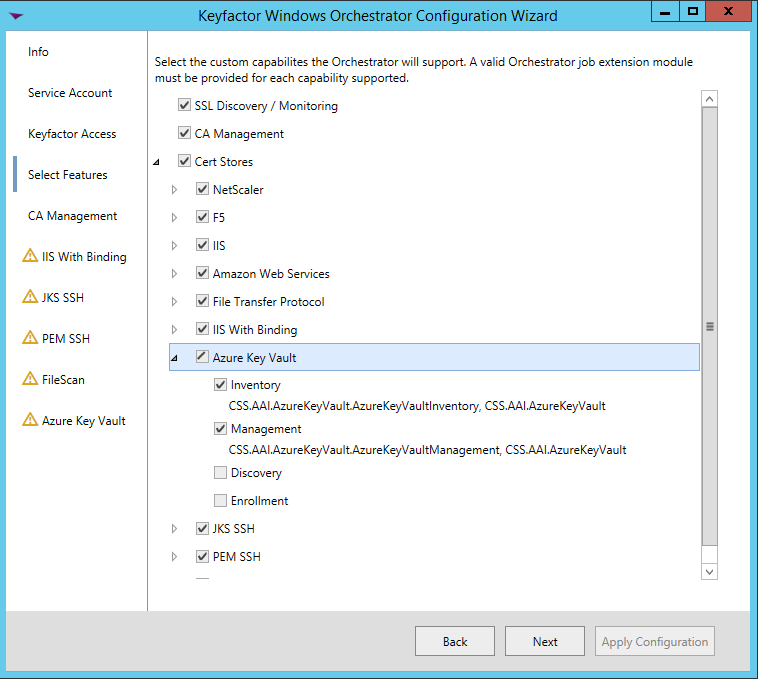Close the Configuration Wizard window
Image resolution: width=758 pixels, height=679 pixels.
(728, 12)
